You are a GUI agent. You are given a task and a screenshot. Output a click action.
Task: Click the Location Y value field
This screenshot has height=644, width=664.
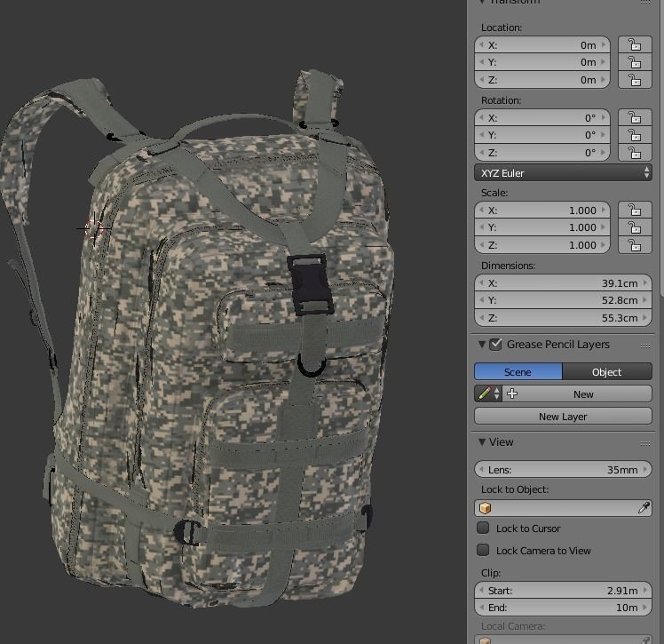pyautogui.click(x=542, y=62)
